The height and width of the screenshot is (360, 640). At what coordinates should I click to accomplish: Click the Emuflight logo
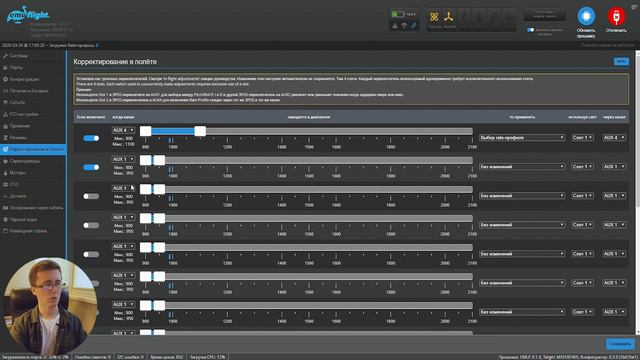(x=28, y=15)
